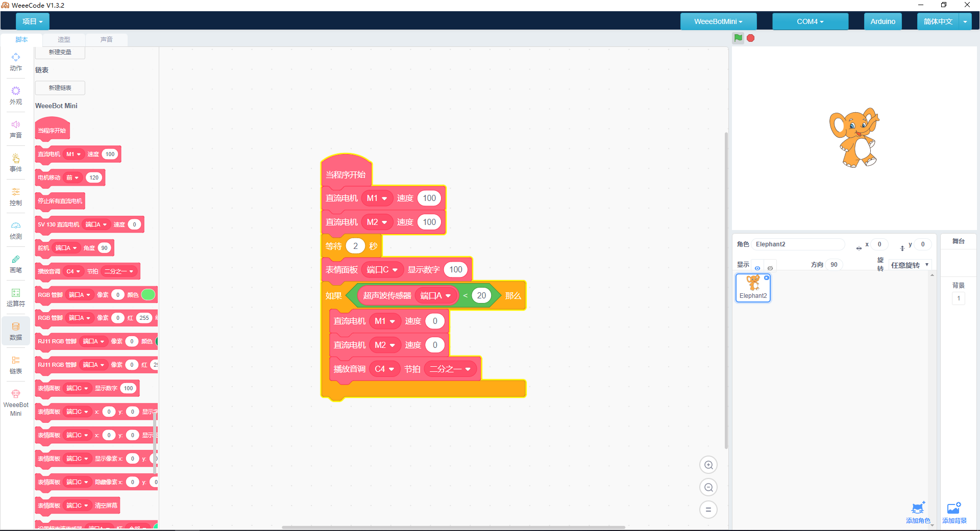Switch to the 造型 costumes tab
The image size is (980, 531).
click(x=64, y=39)
